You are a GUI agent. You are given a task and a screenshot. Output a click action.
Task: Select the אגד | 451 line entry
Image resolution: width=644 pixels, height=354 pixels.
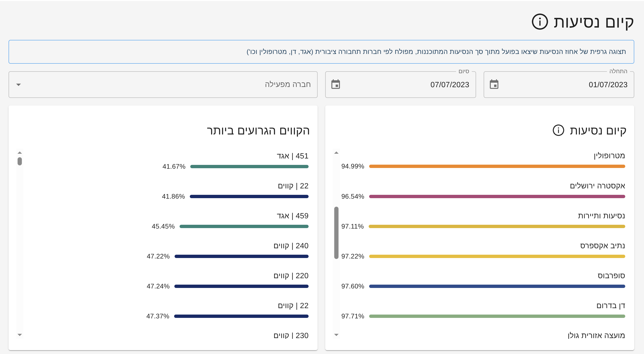(292, 156)
